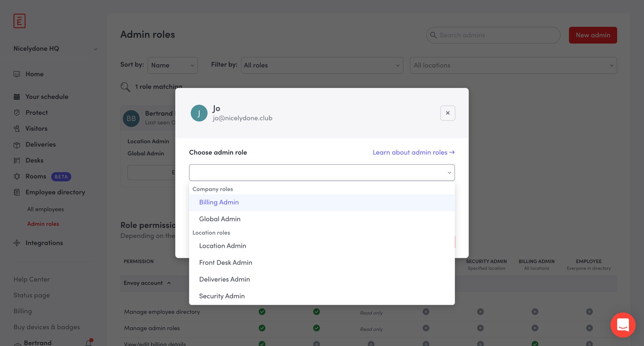
Task: Expand the Filter by All roles dropdown
Action: [x=321, y=65]
